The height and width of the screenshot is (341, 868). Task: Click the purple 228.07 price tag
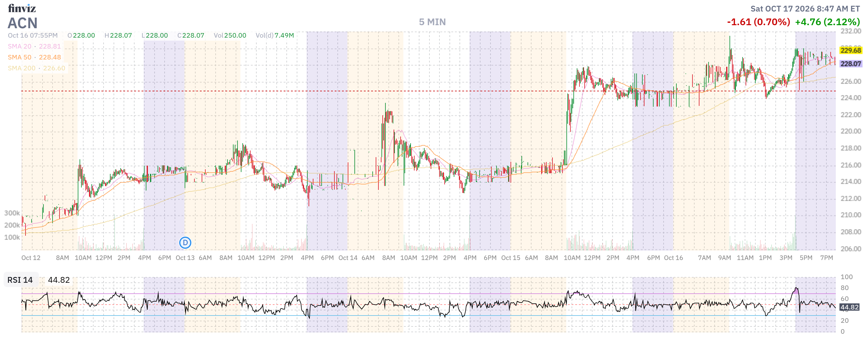pyautogui.click(x=850, y=64)
